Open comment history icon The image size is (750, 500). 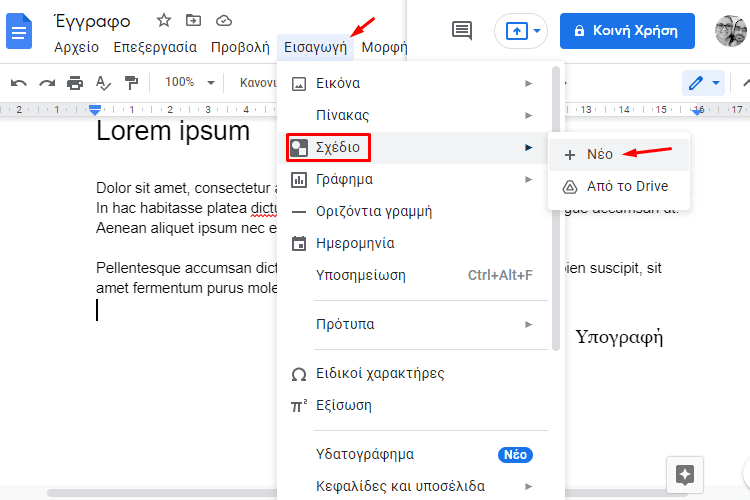pos(462,31)
